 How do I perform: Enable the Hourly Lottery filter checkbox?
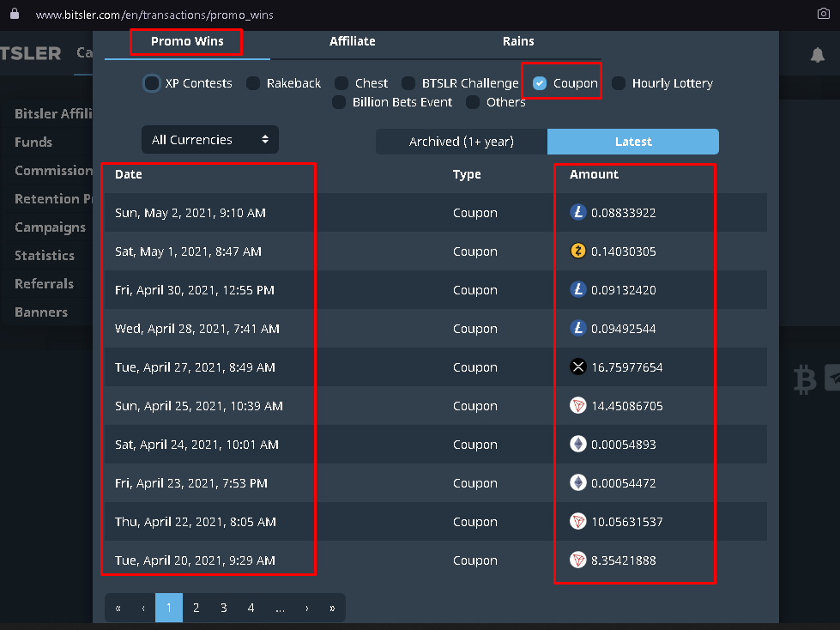tap(619, 83)
